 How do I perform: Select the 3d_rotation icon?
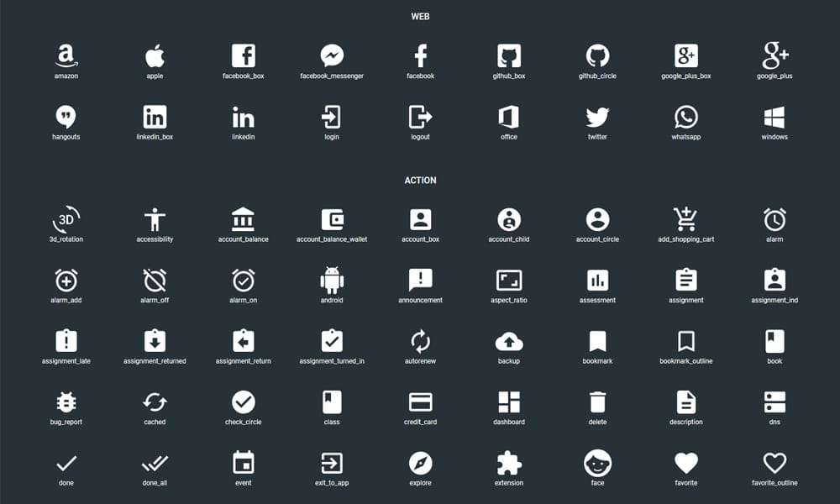(66, 219)
